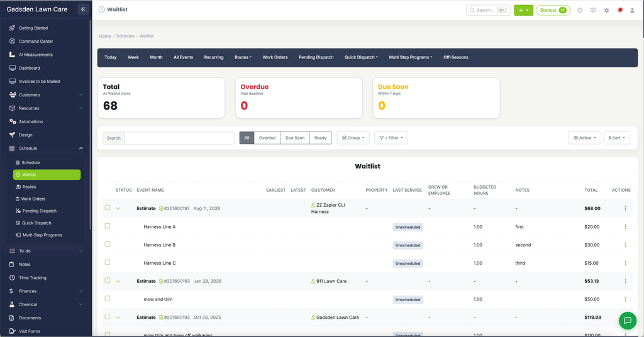Open three-dot actions menu for Harness Line A

coord(625,226)
